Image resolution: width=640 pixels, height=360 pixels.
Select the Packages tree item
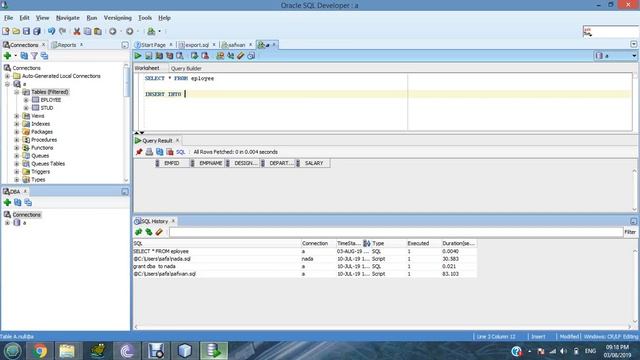pos(42,132)
